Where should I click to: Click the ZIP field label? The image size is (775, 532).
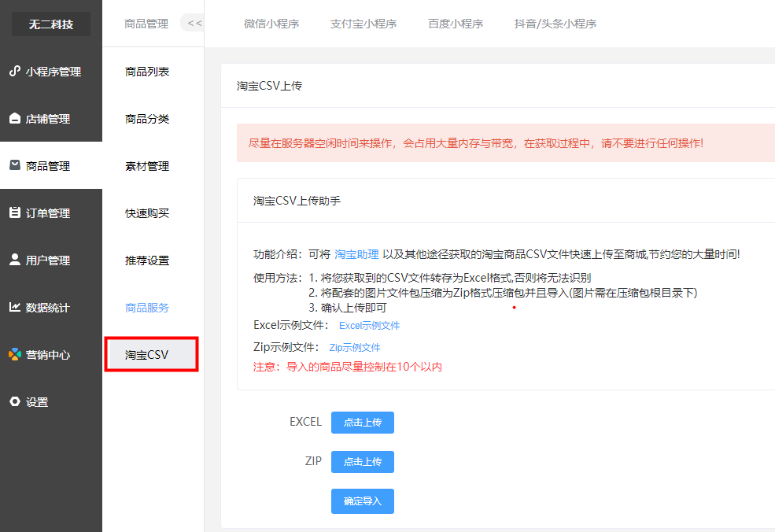(x=313, y=461)
